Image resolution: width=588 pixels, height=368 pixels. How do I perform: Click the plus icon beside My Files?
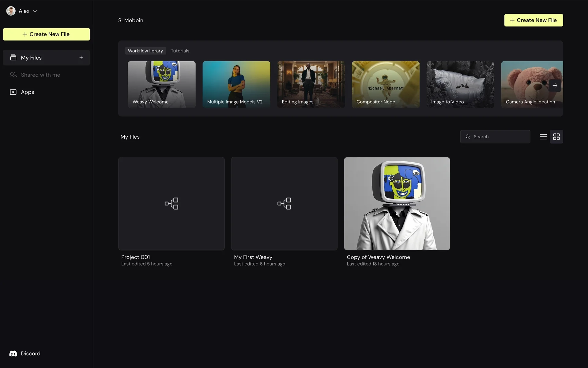(x=81, y=57)
